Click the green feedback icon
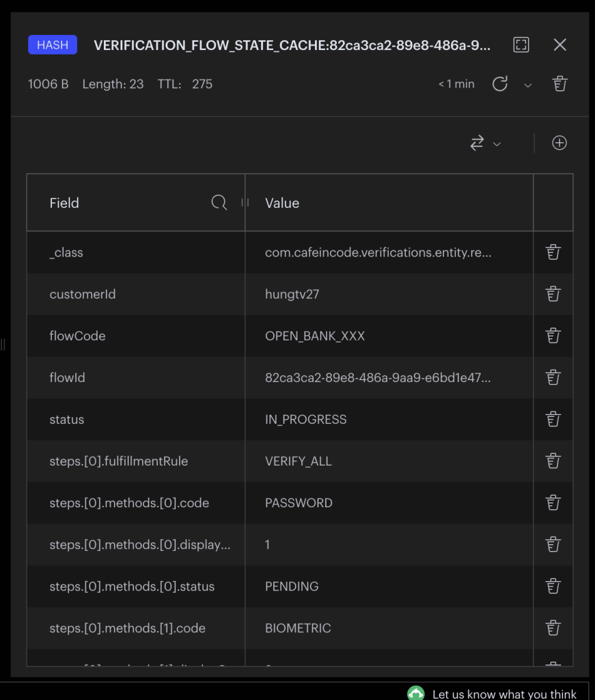This screenshot has height=700, width=595. [416, 693]
